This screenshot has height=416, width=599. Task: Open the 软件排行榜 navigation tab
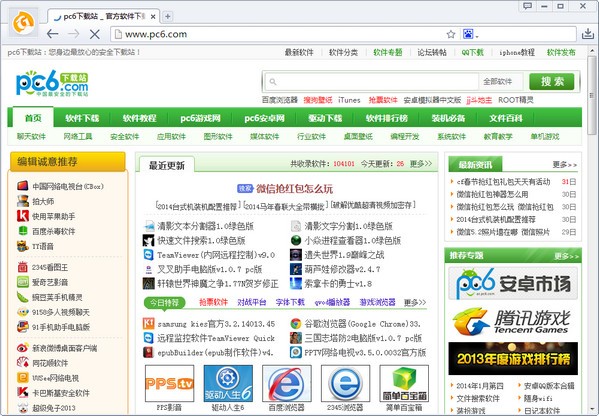click(386, 118)
